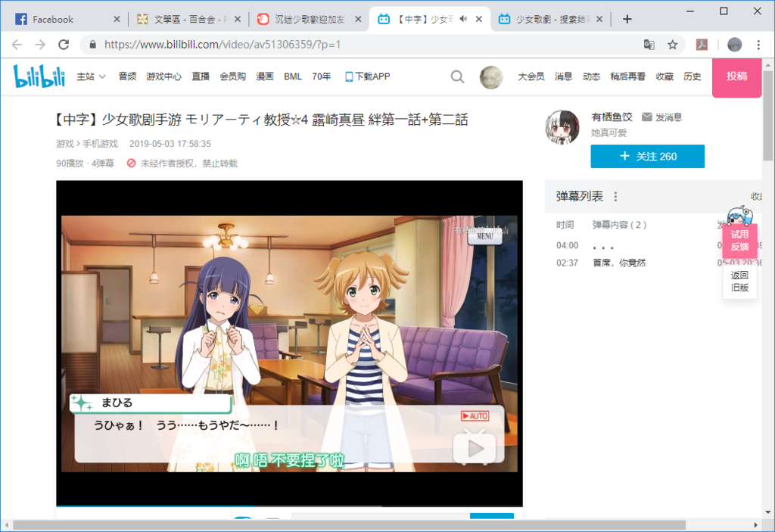Click the page's vertical scrollbar
This screenshot has height=532, width=775.
[x=767, y=116]
